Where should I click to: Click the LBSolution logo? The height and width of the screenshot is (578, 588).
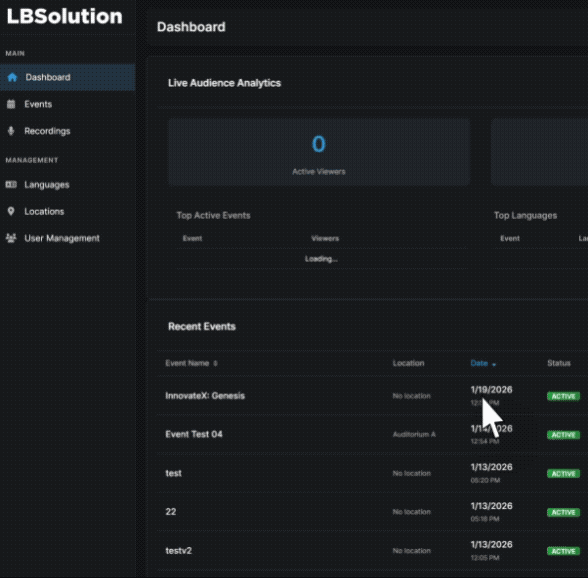(64, 17)
